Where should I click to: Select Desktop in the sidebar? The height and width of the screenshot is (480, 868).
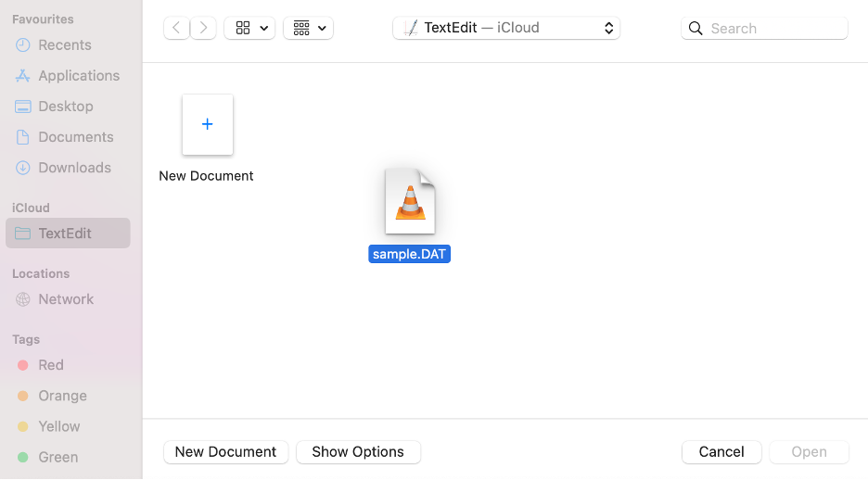click(68, 107)
